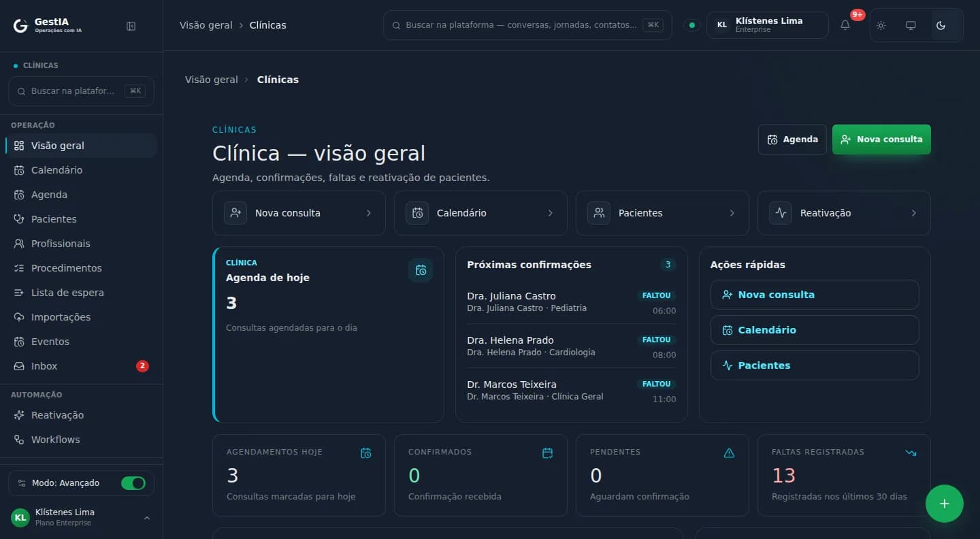Viewport: 980px width, 539px height.
Task: Click the calendar icon in Agenda de hoje card
Action: (x=421, y=270)
